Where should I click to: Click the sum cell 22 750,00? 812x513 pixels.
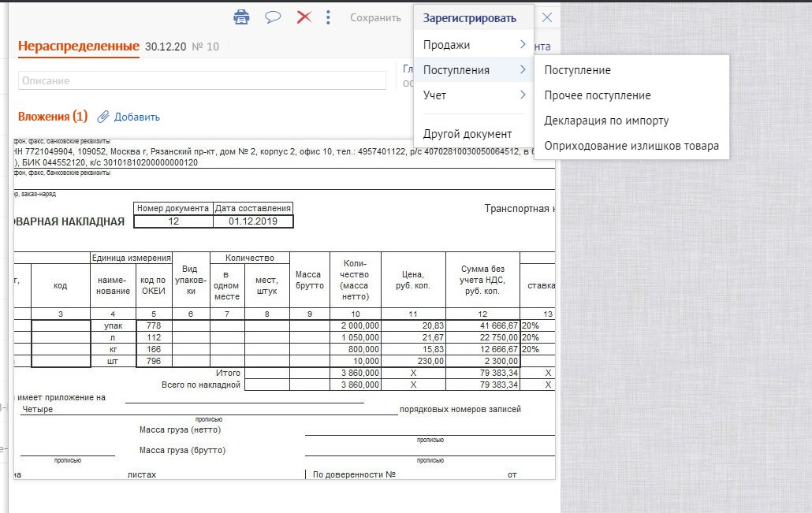(482, 337)
